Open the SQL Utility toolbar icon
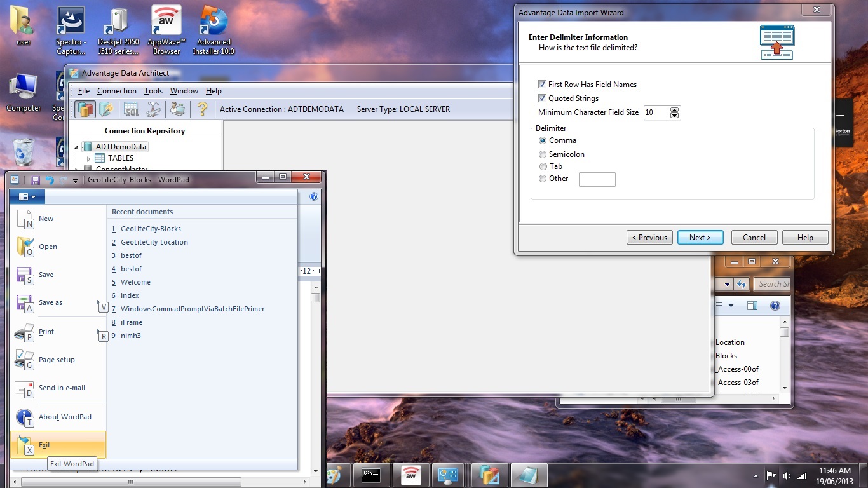Image resolution: width=868 pixels, height=488 pixels. pos(131,109)
